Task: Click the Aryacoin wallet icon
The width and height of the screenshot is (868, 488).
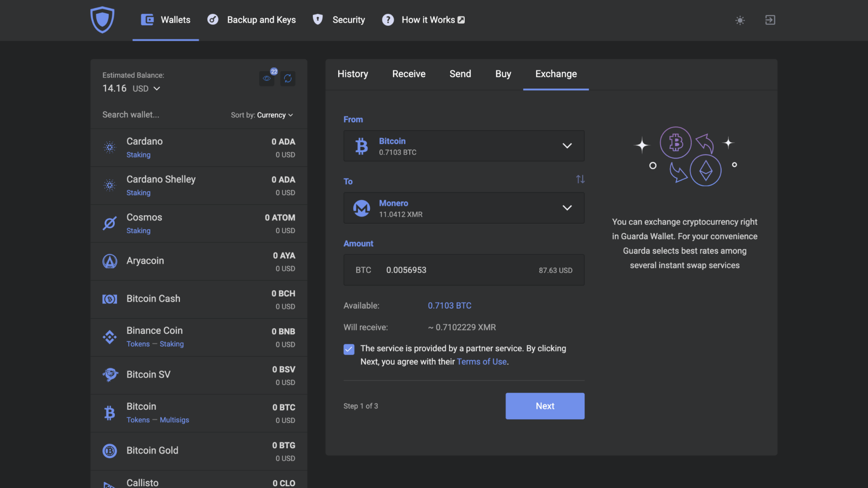Action: click(x=110, y=261)
